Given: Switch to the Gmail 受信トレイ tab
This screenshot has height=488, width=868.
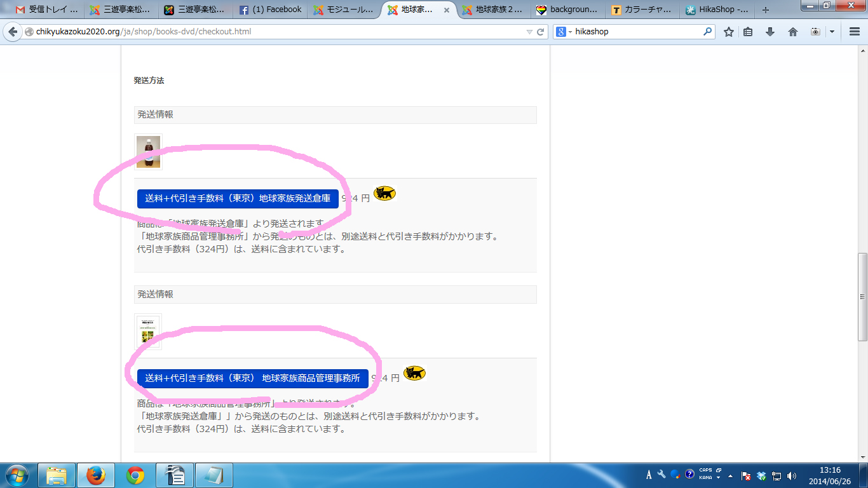Looking at the screenshot, I should click(x=47, y=10).
